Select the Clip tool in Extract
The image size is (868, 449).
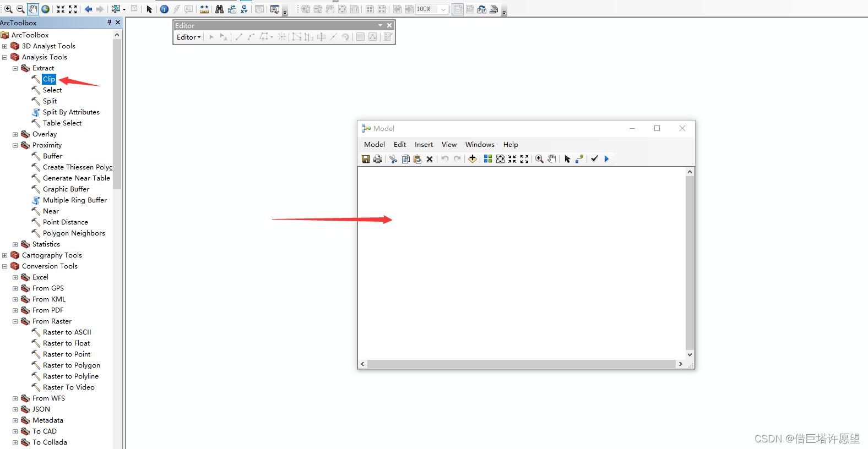coord(49,79)
